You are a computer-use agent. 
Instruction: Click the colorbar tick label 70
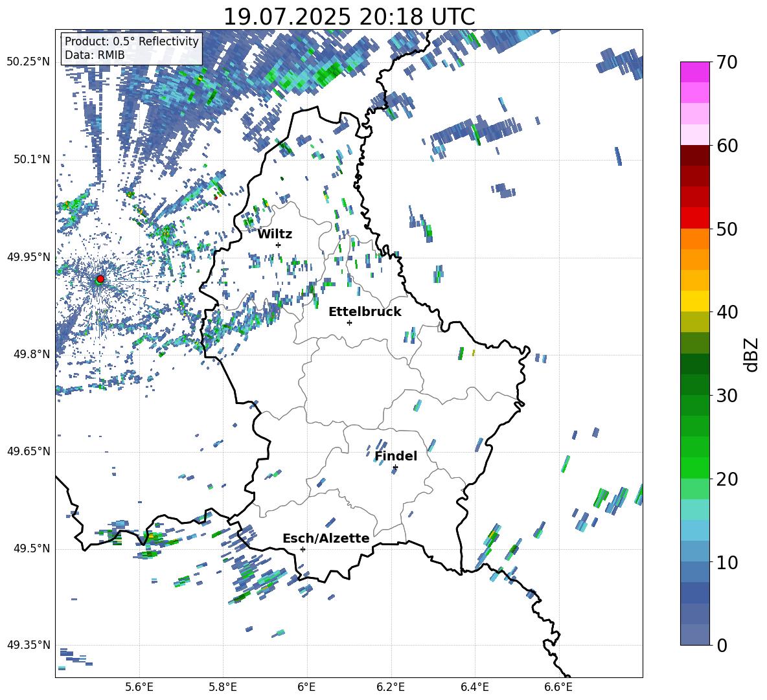pos(727,63)
